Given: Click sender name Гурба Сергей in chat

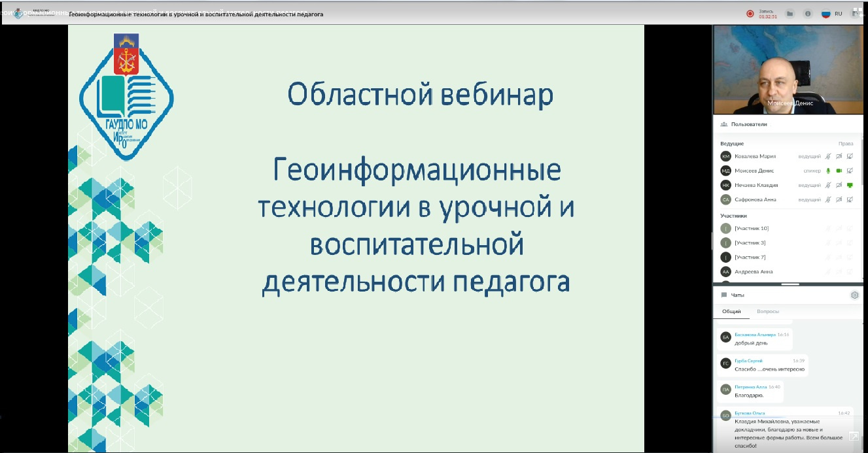Looking at the screenshot, I should tap(748, 360).
